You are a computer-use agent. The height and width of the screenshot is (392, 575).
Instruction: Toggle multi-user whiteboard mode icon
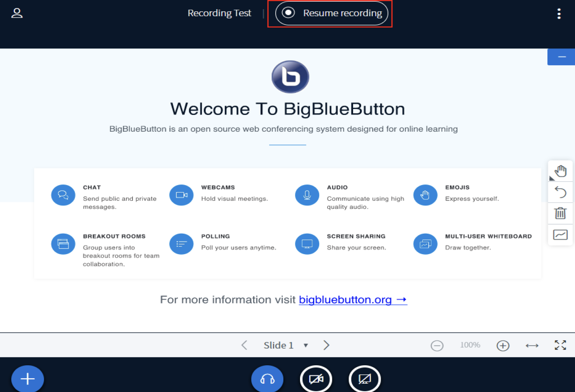pyautogui.click(x=560, y=235)
